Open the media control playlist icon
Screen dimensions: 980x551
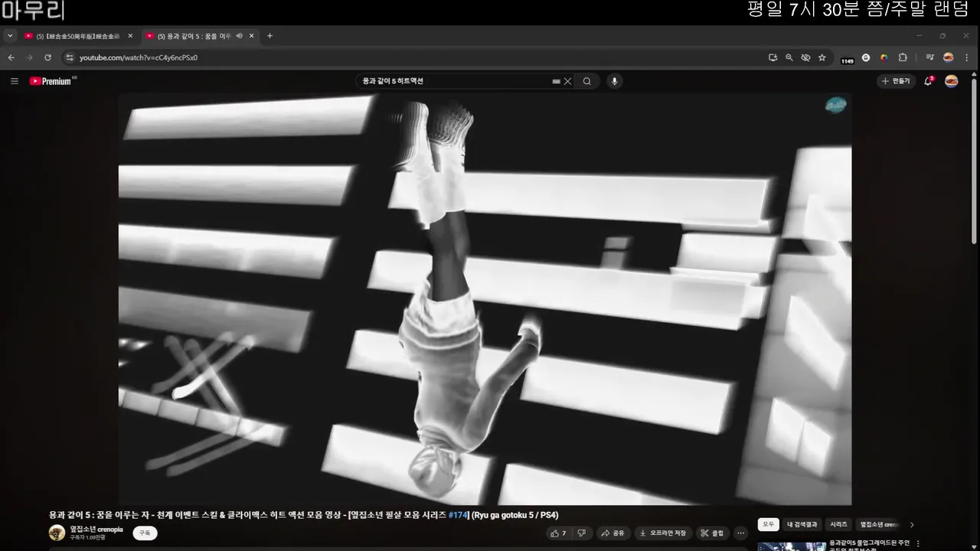coord(929,57)
